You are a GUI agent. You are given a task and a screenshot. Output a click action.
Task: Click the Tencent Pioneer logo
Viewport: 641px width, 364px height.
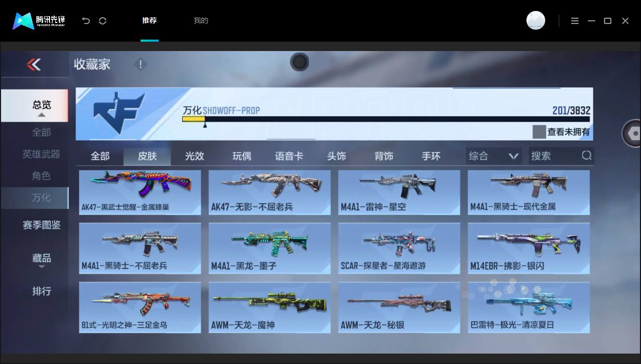click(x=39, y=21)
